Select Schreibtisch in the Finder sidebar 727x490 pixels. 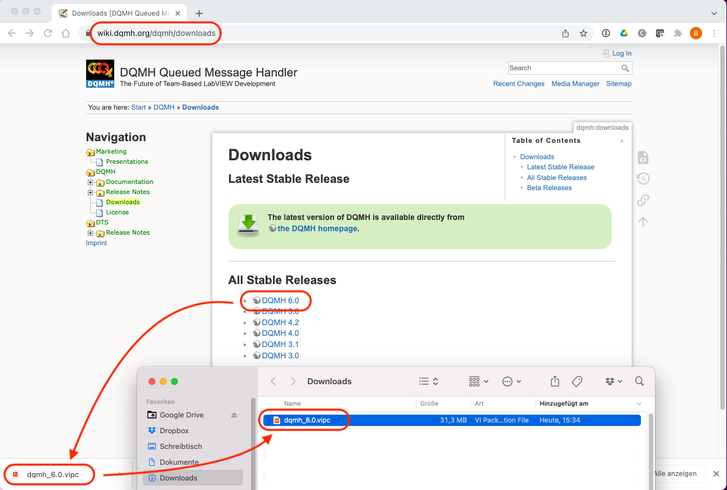coord(180,446)
